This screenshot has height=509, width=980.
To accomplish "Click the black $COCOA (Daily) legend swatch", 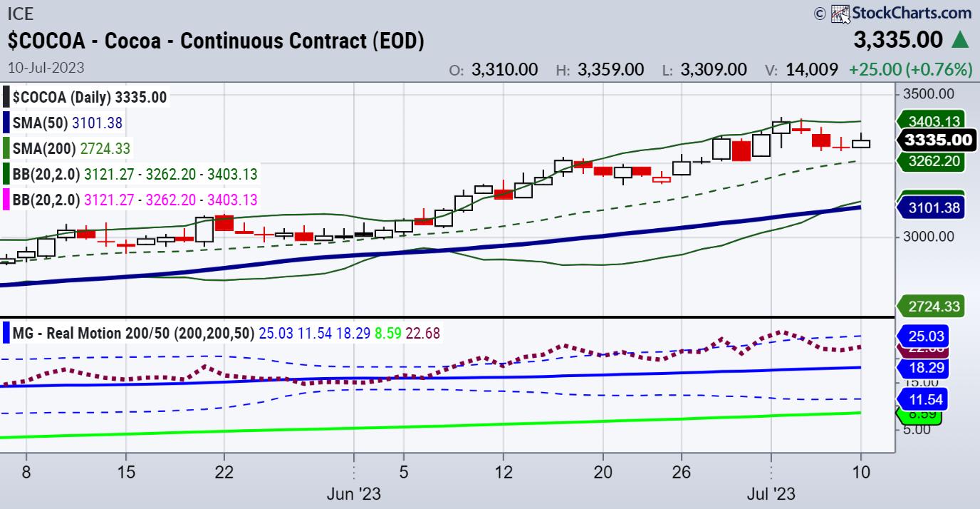I will coord(6,97).
